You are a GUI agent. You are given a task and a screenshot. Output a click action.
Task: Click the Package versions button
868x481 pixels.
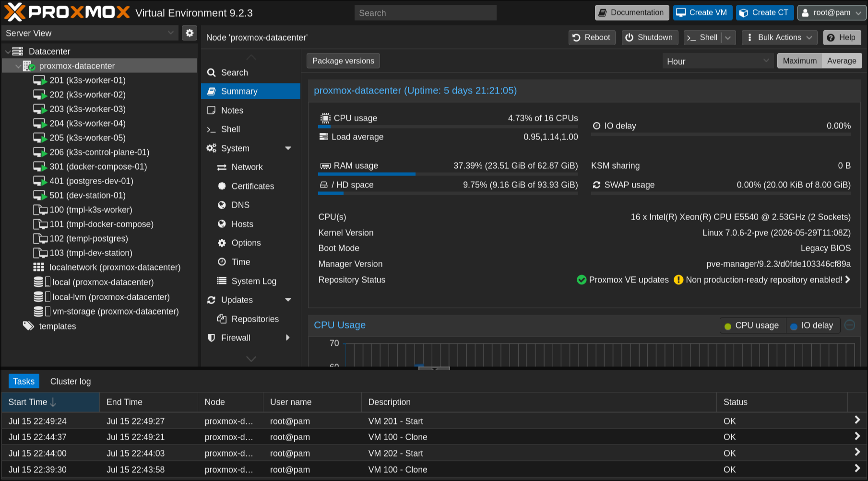point(343,61)
